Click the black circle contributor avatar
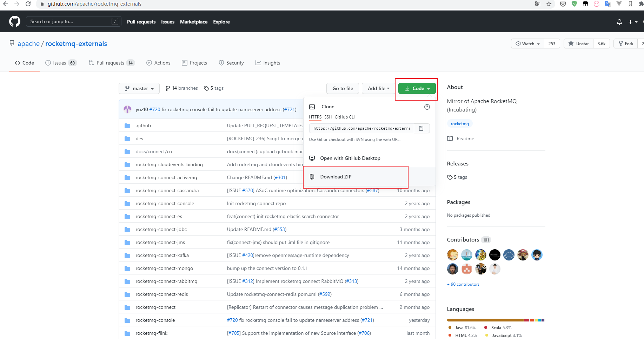Image resolution: width=644 pixels, height=339 pixels. click(x=495, y=255)
